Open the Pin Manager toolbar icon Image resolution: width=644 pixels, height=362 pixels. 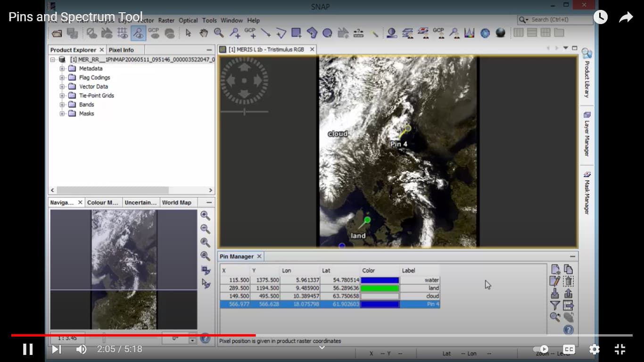point(454,33)
